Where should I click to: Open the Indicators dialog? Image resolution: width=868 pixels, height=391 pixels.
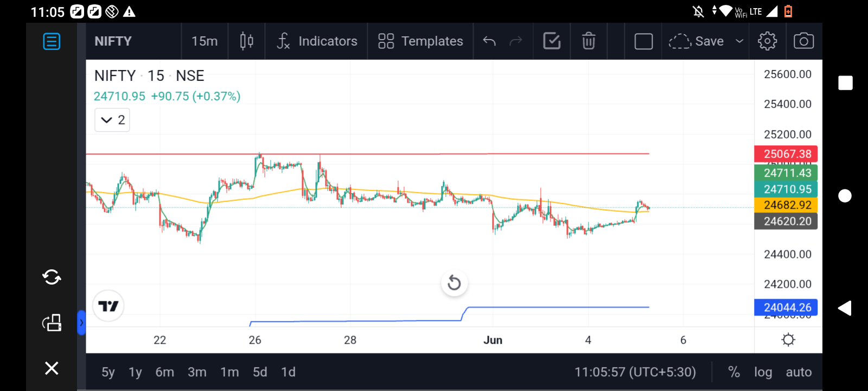pos(317,41)
